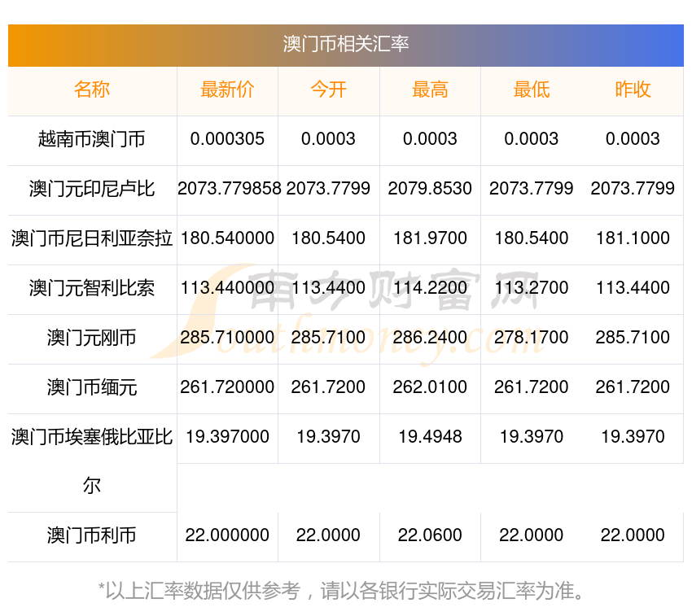The height and width of the screenshot is (616, 692).
Task: Select the 昨收 column header
Action: click(633, 90)
